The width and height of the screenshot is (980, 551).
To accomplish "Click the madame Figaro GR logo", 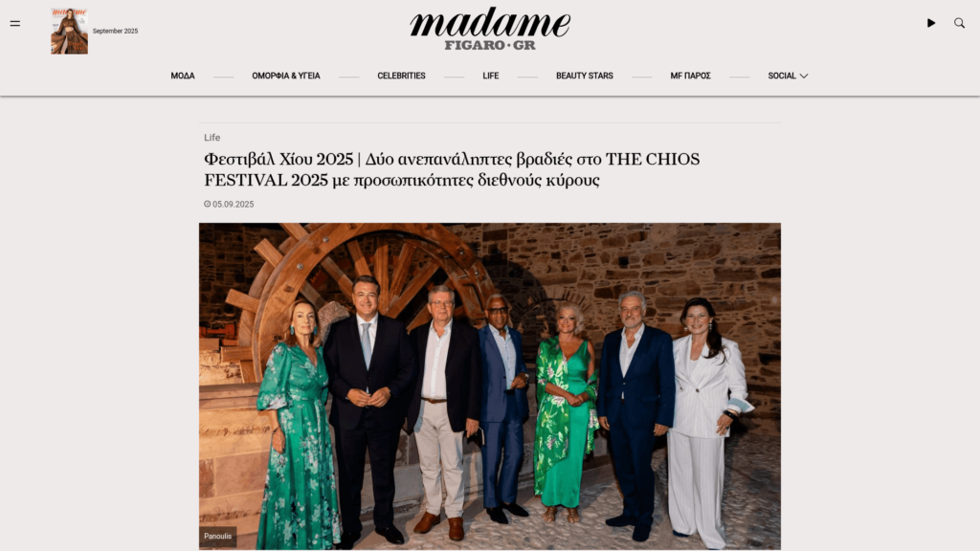I will [490, 29].
